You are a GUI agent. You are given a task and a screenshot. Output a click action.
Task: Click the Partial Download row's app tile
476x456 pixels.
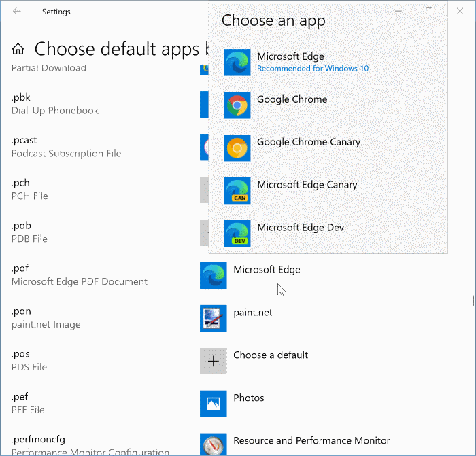[204, 70]
